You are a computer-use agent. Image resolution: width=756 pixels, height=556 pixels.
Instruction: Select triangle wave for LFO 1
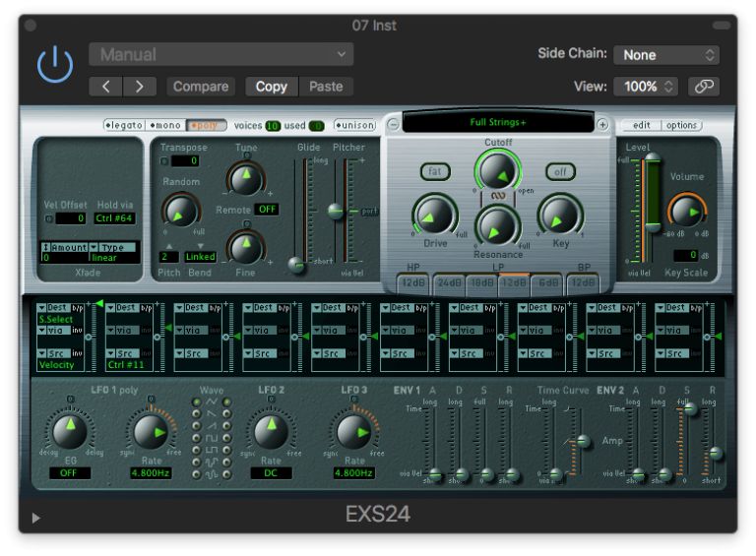tap(196, 402)
